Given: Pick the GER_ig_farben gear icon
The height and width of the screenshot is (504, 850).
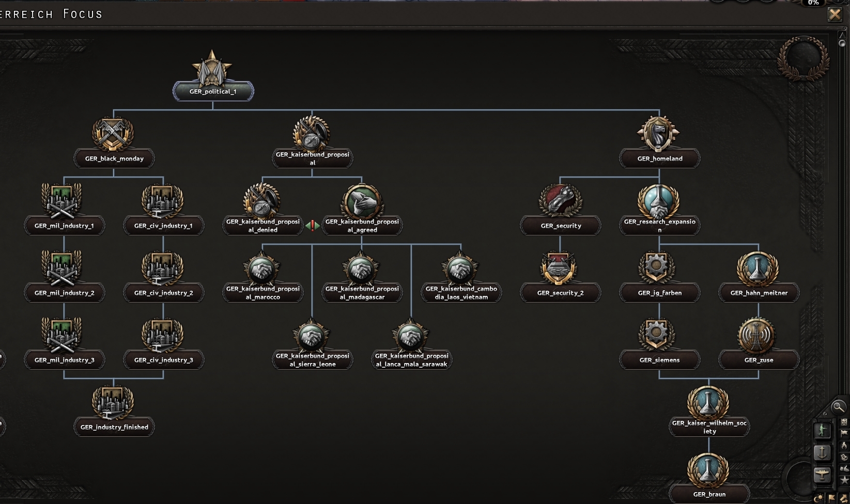Looking at the screenshot, I should pyautogui.click(x=657, y=268).
